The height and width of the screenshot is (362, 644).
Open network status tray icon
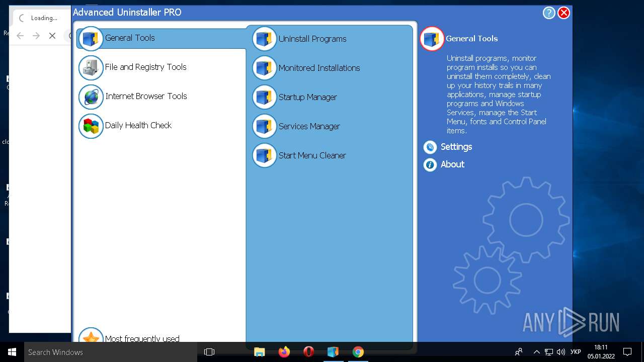(549, 352)
